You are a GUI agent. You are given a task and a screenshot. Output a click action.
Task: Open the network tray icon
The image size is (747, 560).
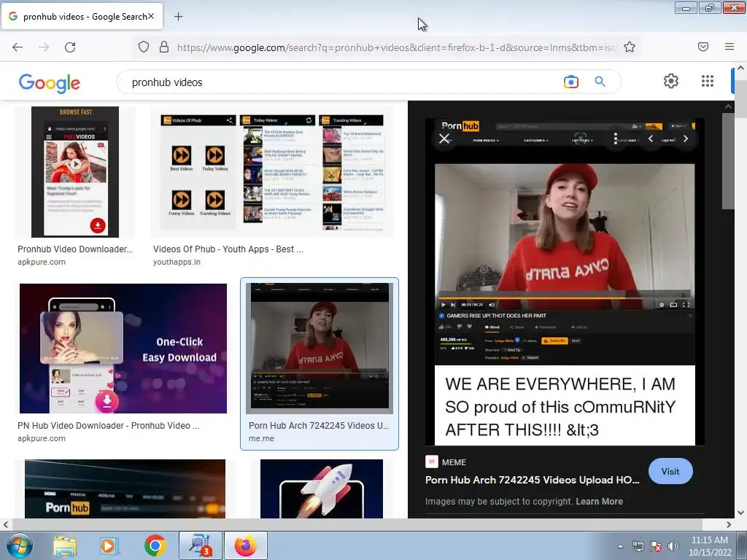(638, 546)
